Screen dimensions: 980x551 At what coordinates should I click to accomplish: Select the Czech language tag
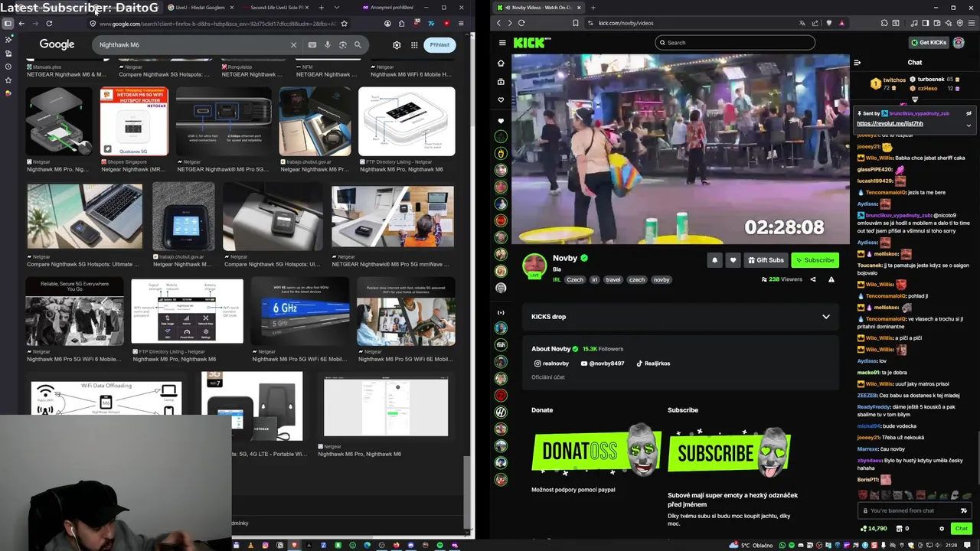pos(575,280)
